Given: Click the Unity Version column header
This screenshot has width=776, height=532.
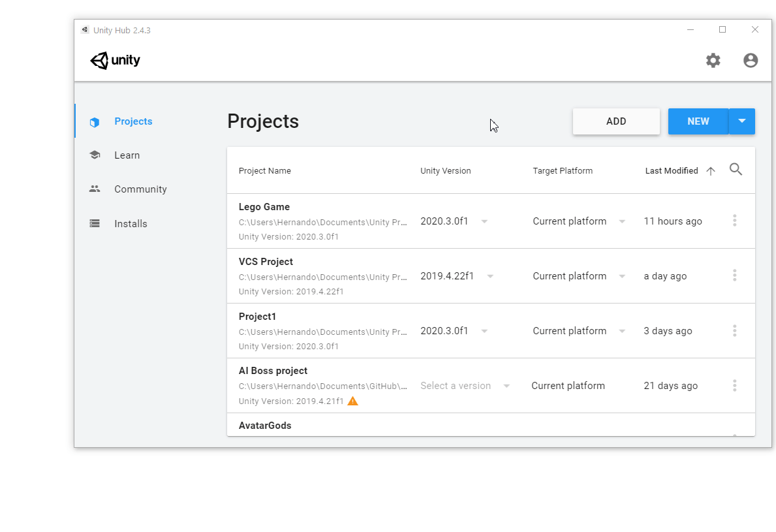Looking at the screenshot, I should 445,171.
